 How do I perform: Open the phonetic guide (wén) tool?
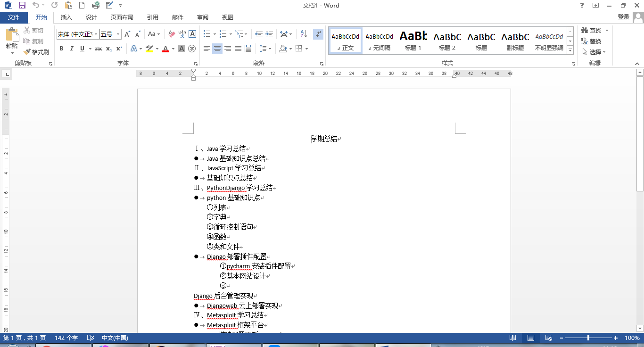pyautogui.click(x=182, y=34)
